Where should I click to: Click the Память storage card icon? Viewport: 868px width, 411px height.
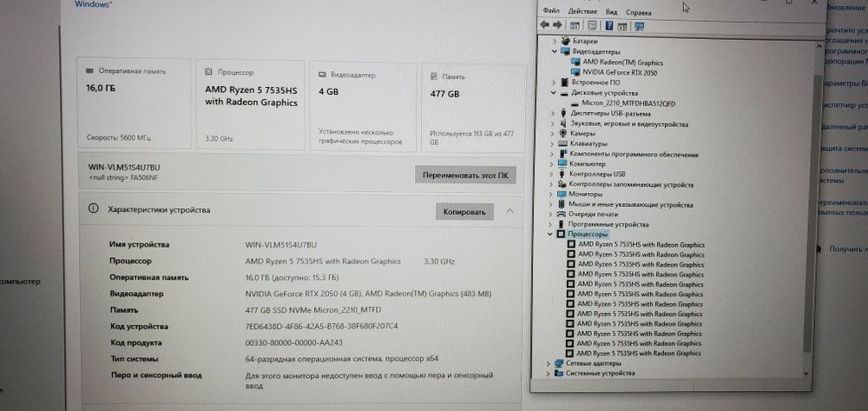(x=434, y=76)
